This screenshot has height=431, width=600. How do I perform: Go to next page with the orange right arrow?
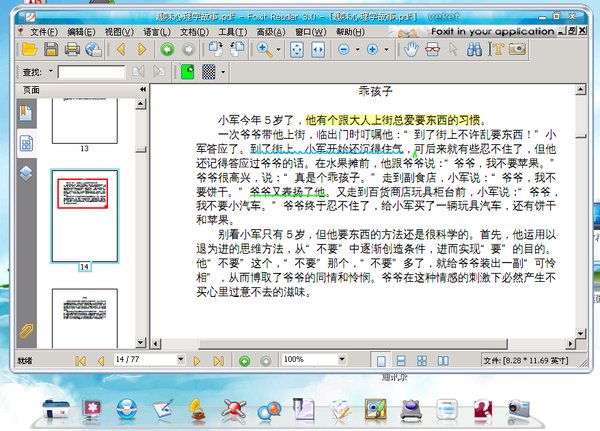click(142, 49)
